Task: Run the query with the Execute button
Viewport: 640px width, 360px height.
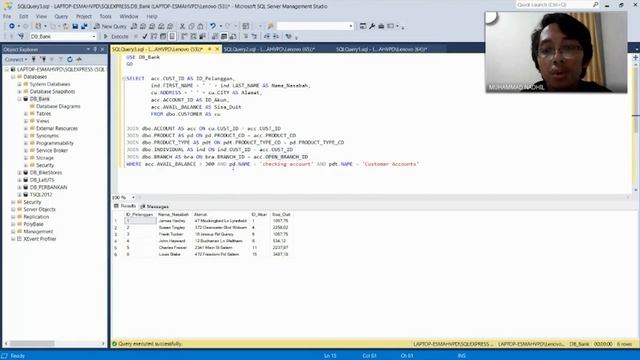Action: 116,36
